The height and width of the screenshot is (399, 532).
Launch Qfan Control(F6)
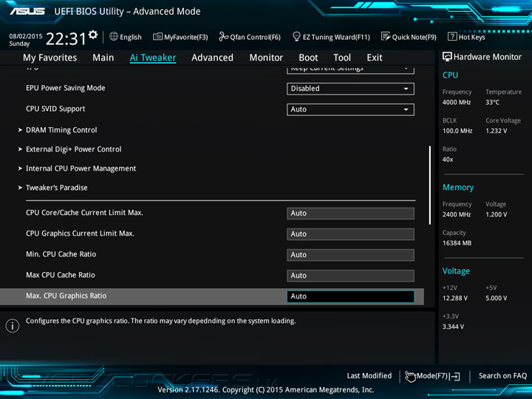(x=250, y=37)
